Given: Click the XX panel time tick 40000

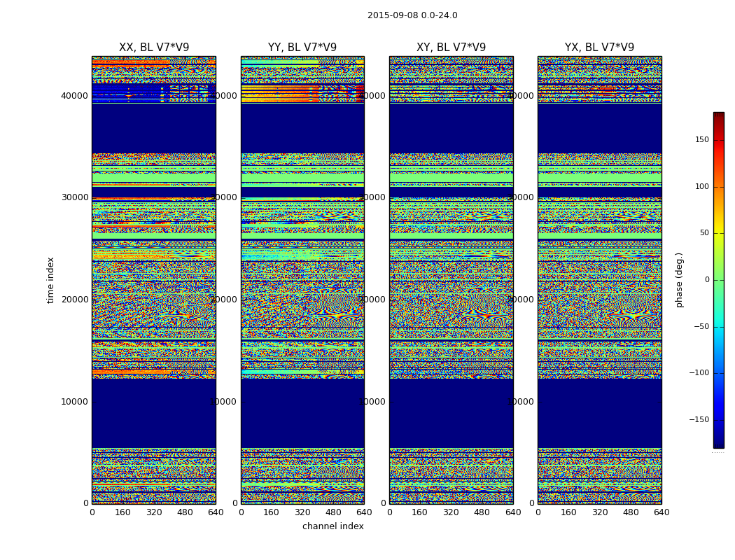Looking at the screenshot, I should pos(74,96).
